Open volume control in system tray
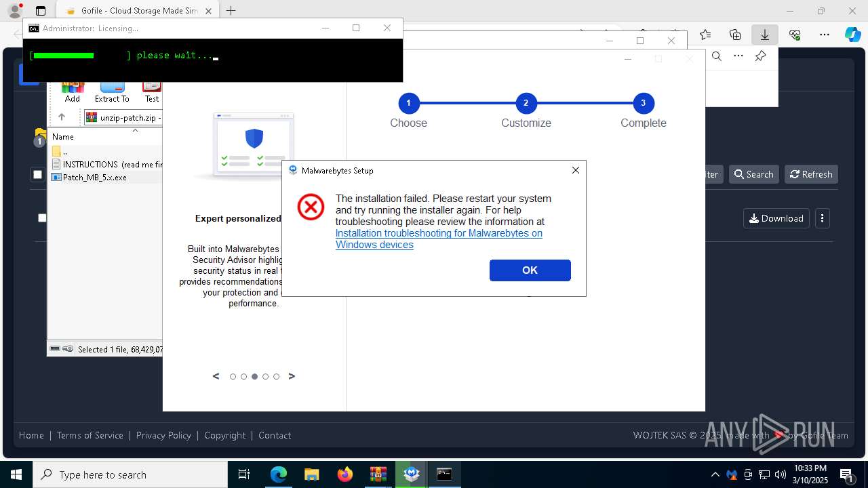 (781, 474)
